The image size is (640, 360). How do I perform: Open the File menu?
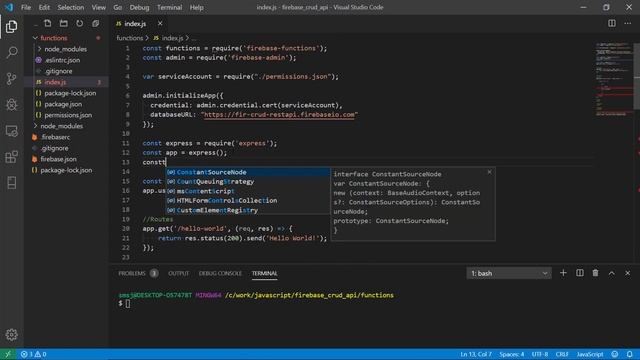point(26,7)
